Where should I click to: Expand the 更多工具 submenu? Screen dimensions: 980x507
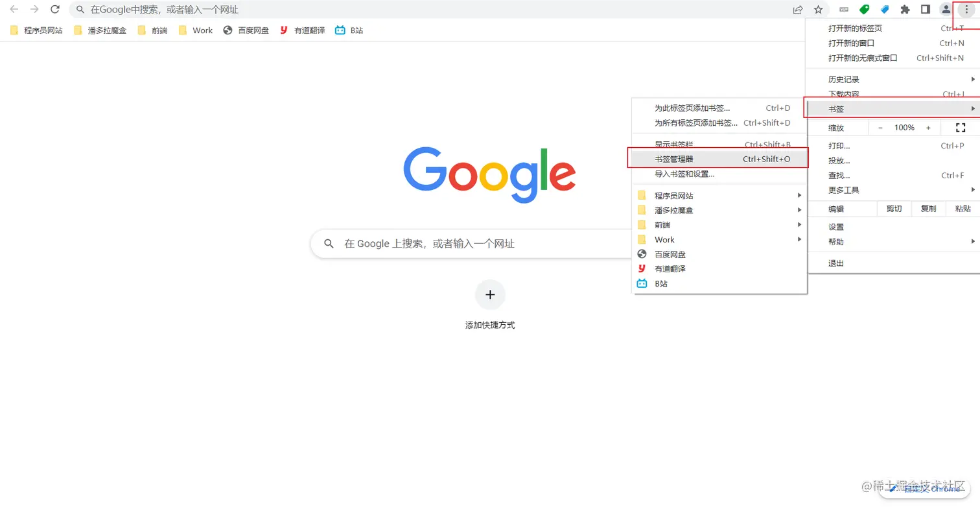pos(894,190)
